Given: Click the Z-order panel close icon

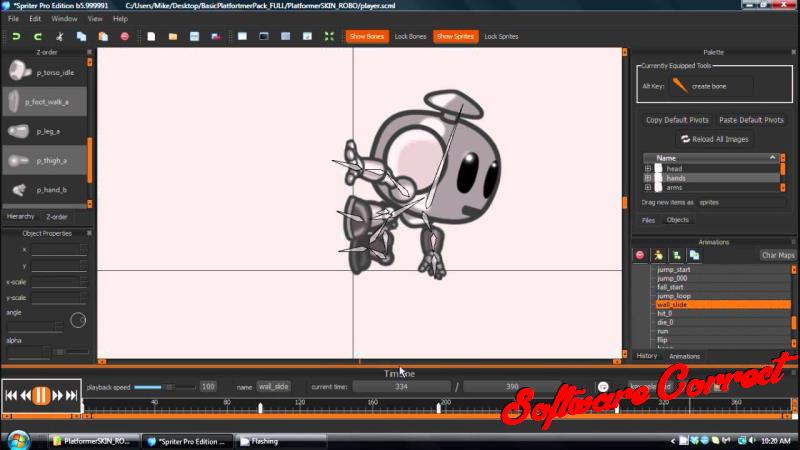Looking at the screenshot, I should pyautogui.click(x=89, y=52).
